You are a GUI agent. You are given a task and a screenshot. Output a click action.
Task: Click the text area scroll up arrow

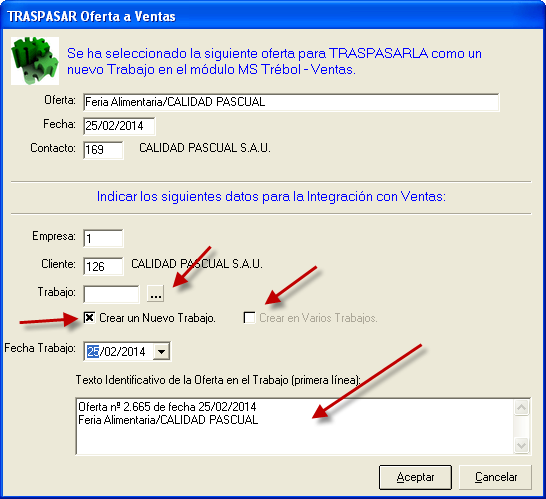click(x=522, y=407)
